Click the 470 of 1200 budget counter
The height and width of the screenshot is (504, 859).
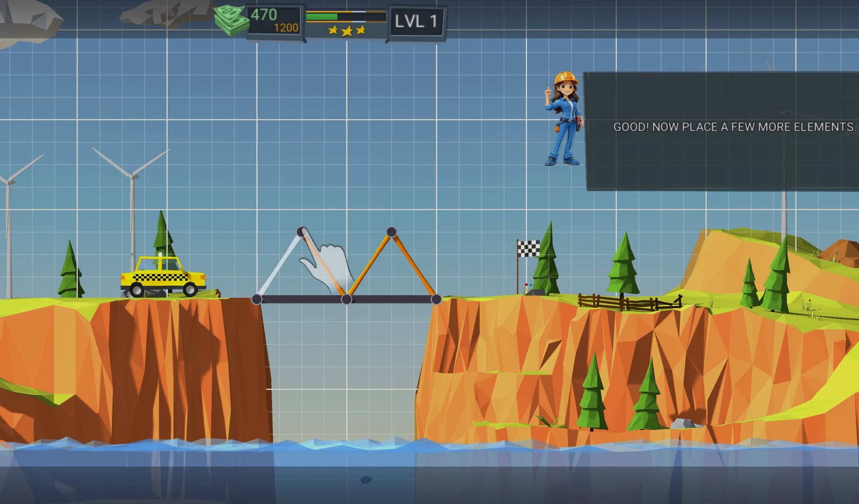tap(275, 21)
